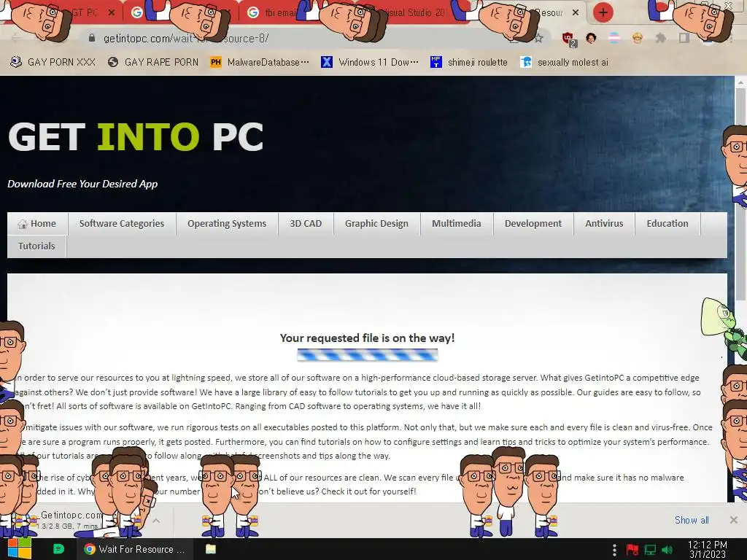Viewport: 747px width, 560px height.
Task: Click the GET INTO PC site logo
Action: pyautogui.click(x=136, y=136)
